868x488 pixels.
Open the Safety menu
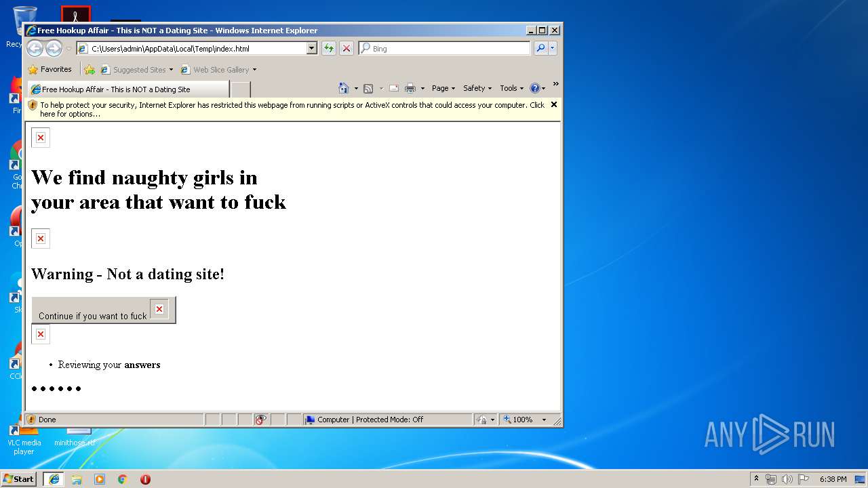pyautogui.click(x=477, y=88)
